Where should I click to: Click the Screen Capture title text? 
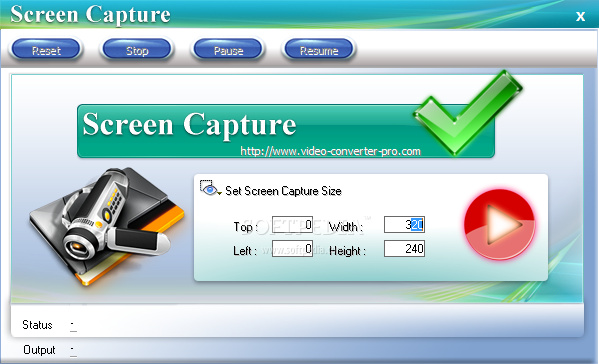click(90, 15)
